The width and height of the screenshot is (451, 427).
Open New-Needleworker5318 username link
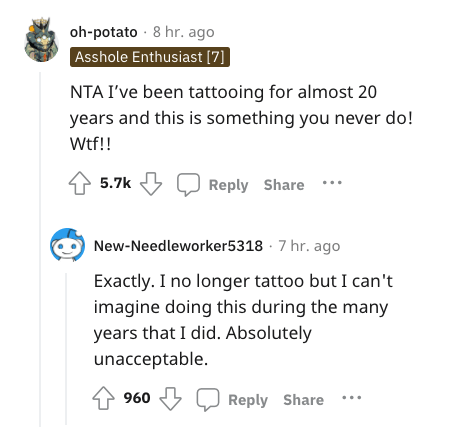point(178,246)
